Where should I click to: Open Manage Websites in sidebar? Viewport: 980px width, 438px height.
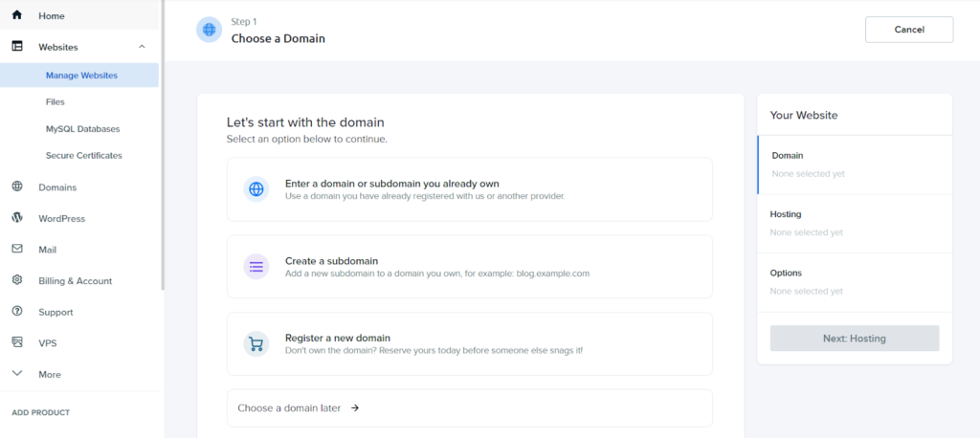[x=79, y=75]
